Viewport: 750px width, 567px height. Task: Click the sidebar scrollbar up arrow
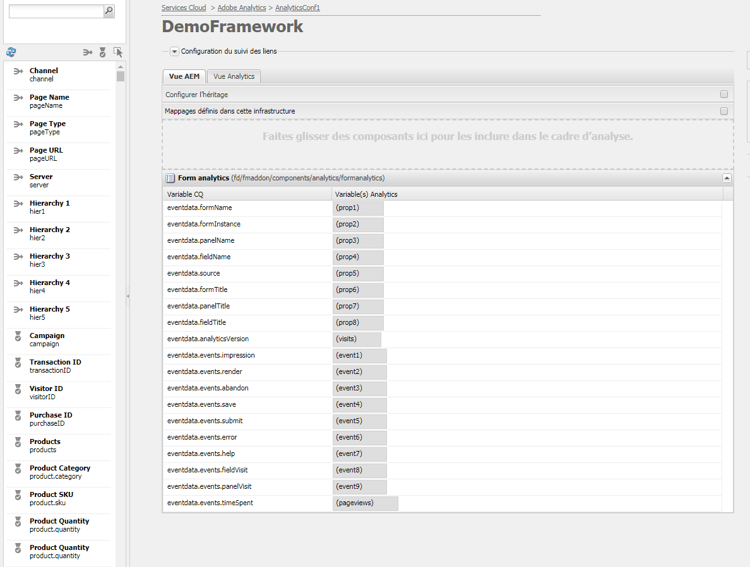120,67
